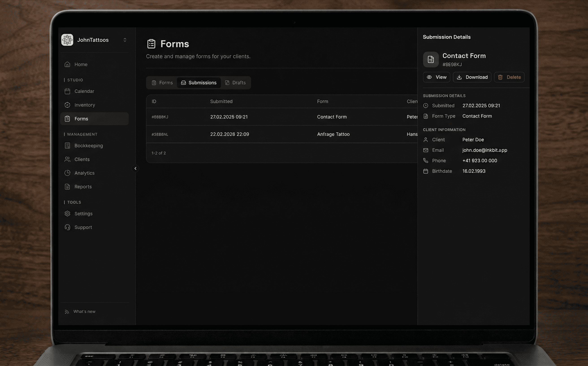The width and height of the screenshot is (588, 366).
Task: Open Inventory from sidebar
Action: tap(84, 105)
